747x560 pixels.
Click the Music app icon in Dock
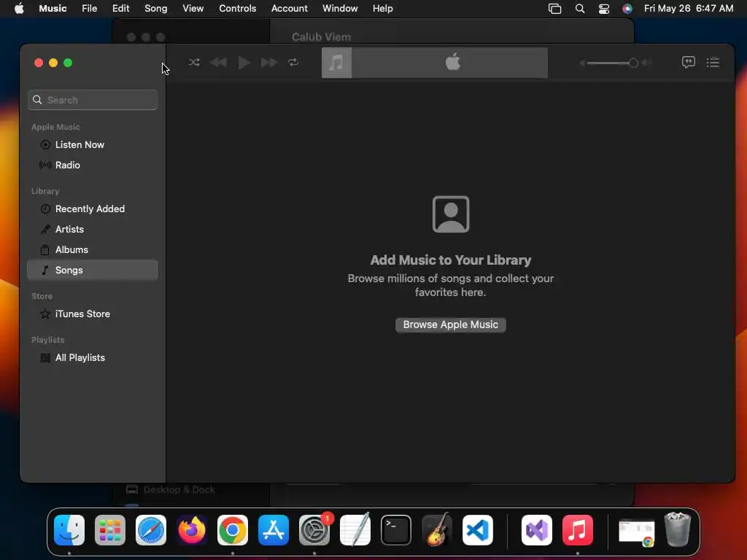578,530
